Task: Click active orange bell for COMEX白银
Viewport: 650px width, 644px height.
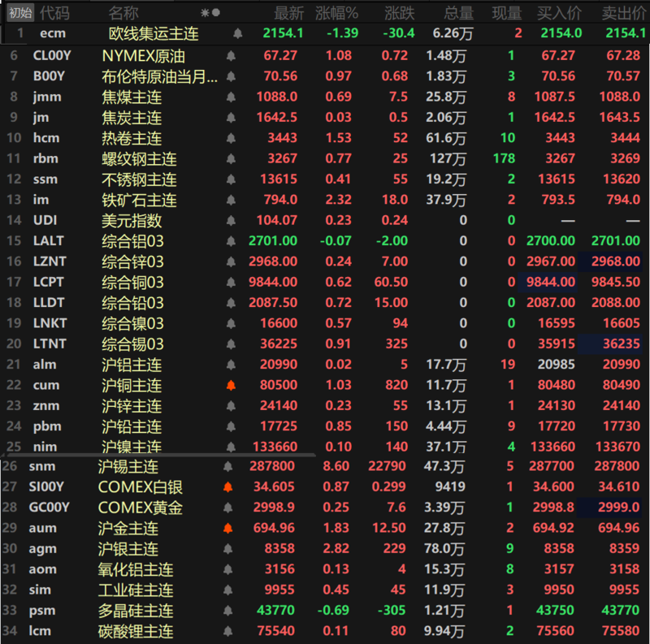Action: pyautogui.click(x=227, y=487)
